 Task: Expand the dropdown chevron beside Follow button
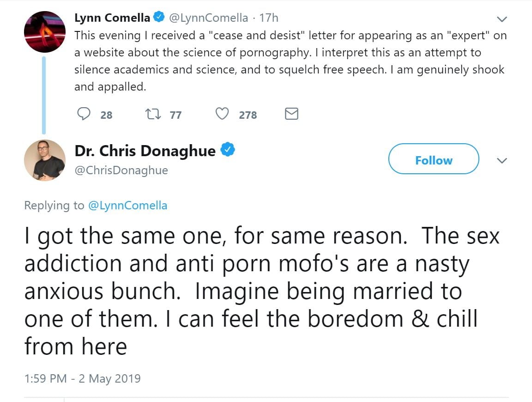click(502, 160)
